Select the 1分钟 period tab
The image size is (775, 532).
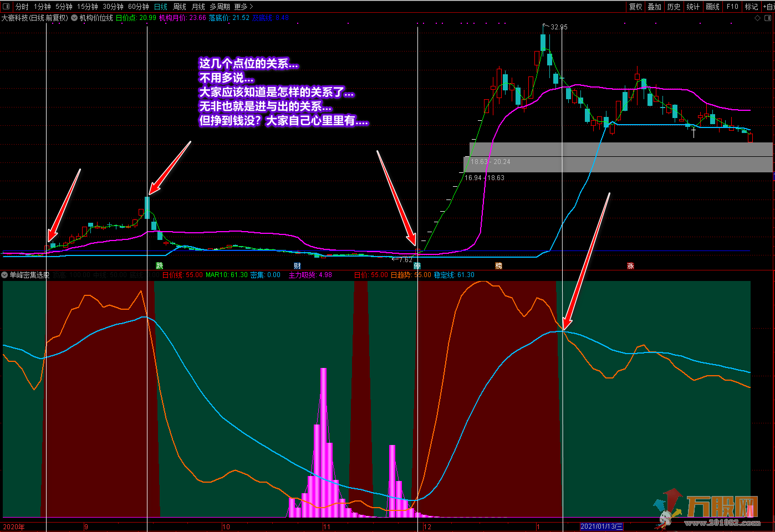tap(42, 7)
